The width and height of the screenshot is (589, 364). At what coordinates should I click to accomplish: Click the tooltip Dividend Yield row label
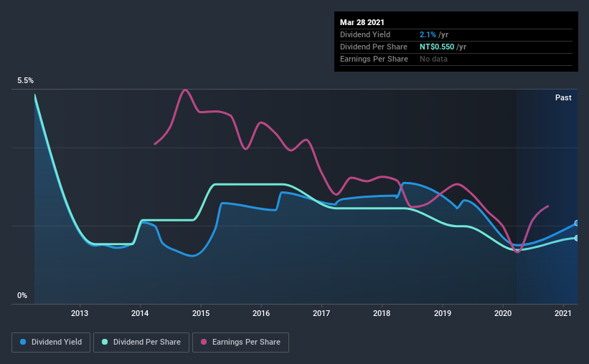[x=365, y=34]
